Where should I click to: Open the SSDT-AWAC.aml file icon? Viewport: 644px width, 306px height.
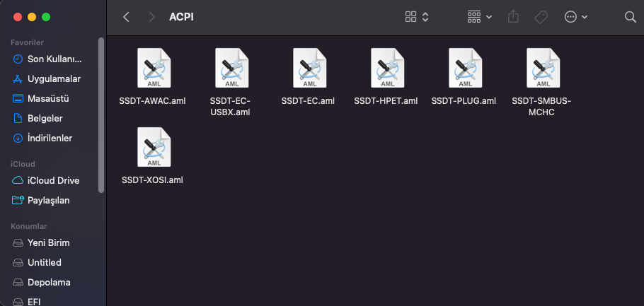(154, 69)
